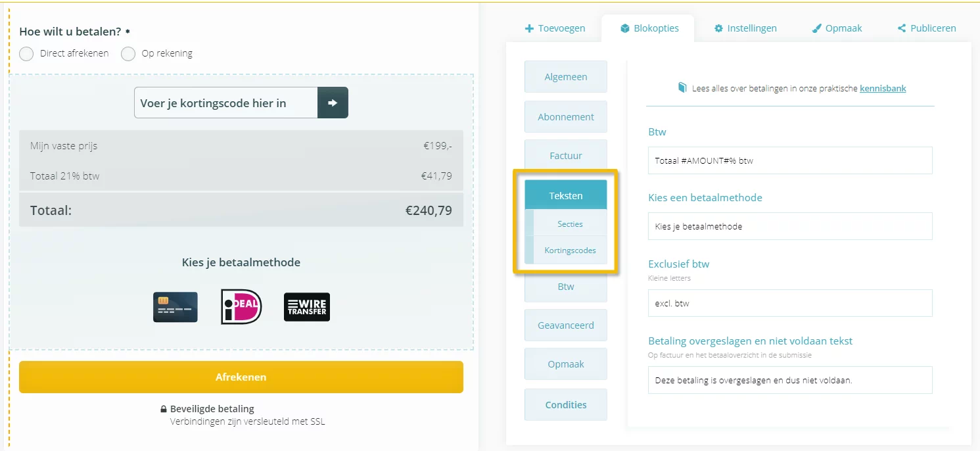Collapse the Teksten section in the sidebar
Screen dimensions: 980x451
[566, 195]
